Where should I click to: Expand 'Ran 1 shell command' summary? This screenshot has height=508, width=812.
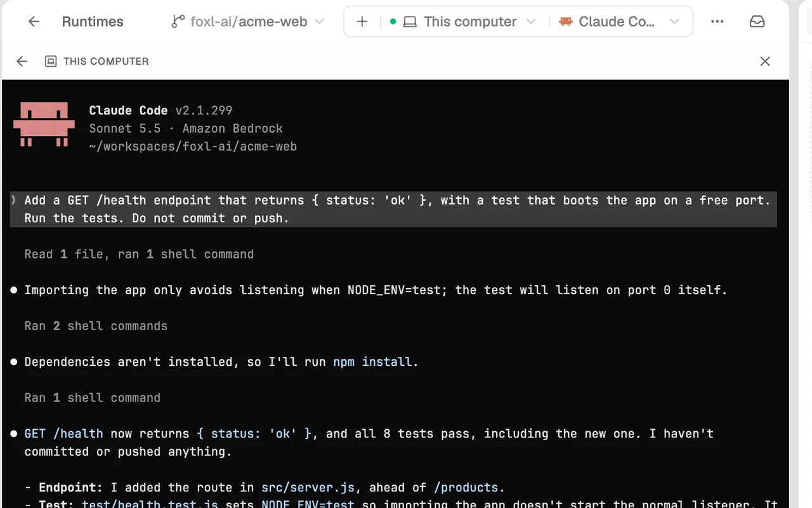point(93,398)
